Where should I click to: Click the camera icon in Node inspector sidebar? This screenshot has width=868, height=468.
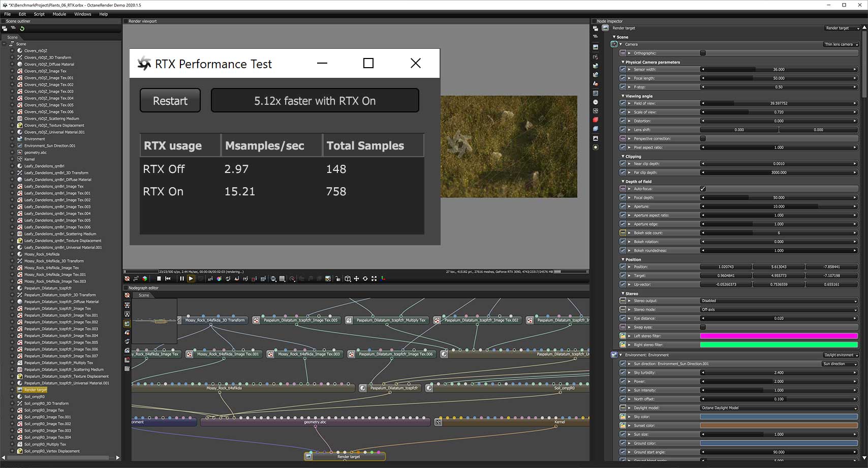pos(595,57)
